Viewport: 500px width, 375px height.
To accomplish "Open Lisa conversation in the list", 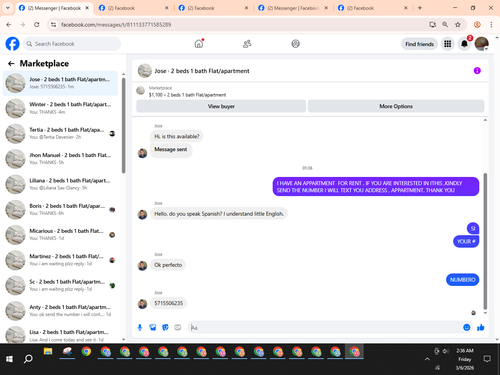I will pyautogui.click(x=60, y=334).
